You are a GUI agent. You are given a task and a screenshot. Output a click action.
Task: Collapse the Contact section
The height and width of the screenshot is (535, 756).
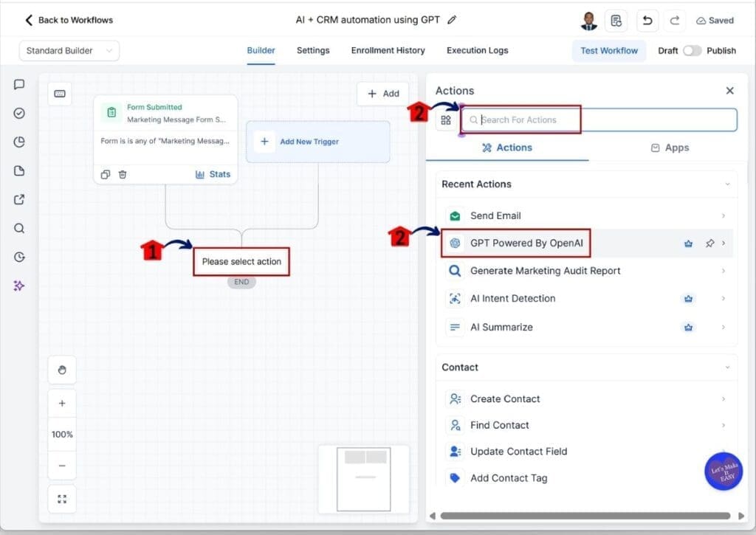(727, 367)
